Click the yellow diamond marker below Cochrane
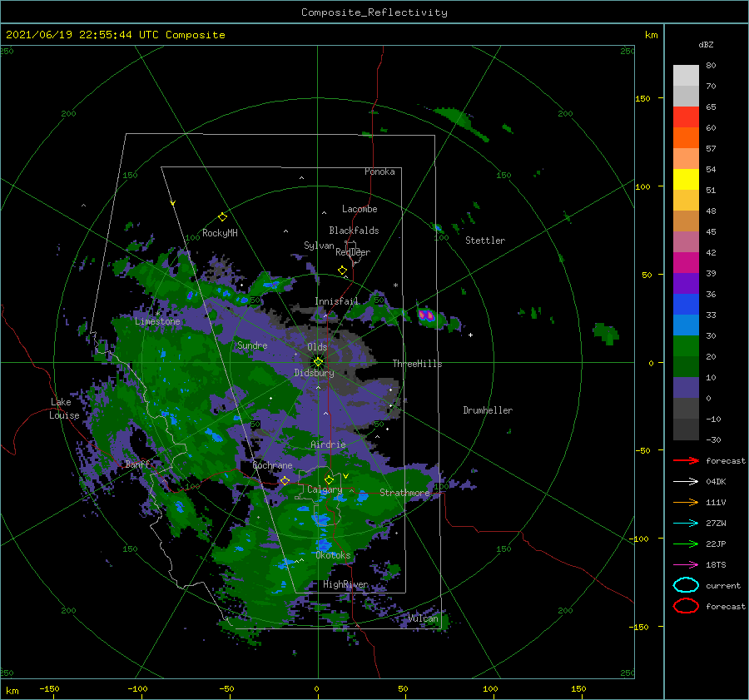This screenshot has width=749, height=700. tap(285, 480)
